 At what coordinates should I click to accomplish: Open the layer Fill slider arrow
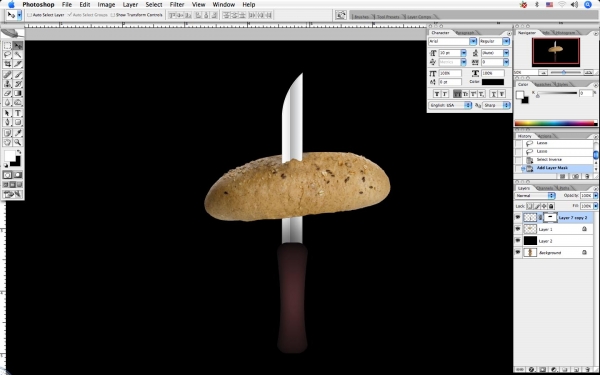[595, 206]
